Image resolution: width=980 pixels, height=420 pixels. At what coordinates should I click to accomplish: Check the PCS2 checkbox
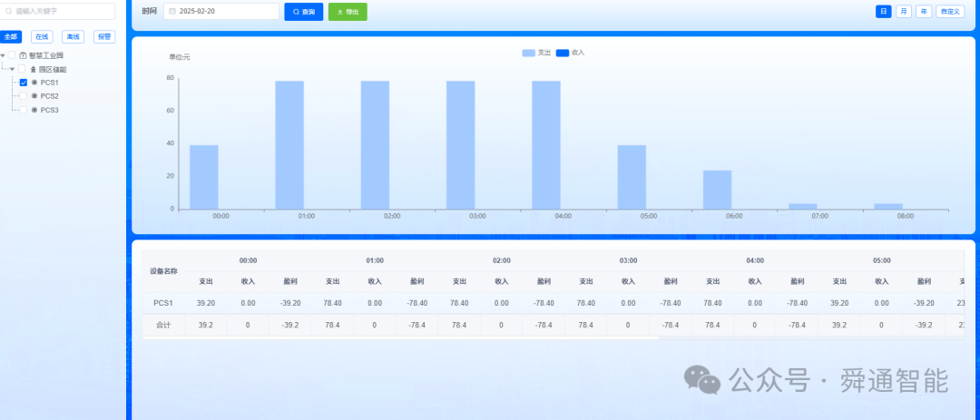point(23,96)
